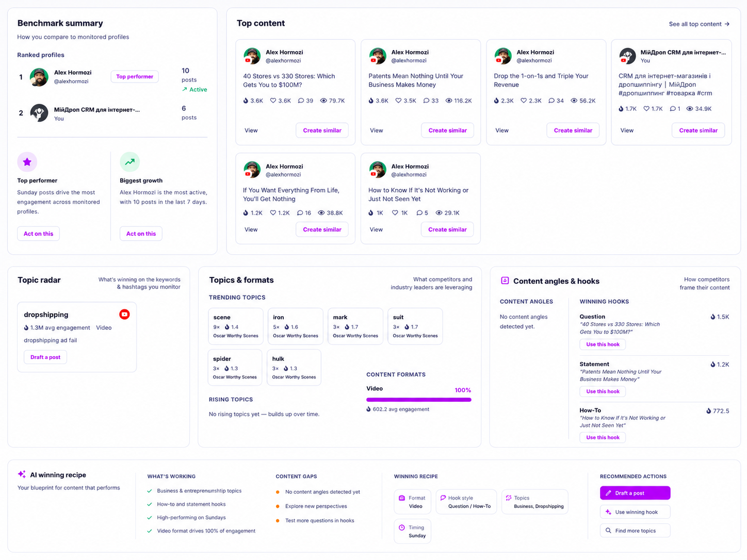Click МійДроп CRM avatar in ranked profiles
Viewport: 747px width, 560px height.
click(x=39, y=113)
